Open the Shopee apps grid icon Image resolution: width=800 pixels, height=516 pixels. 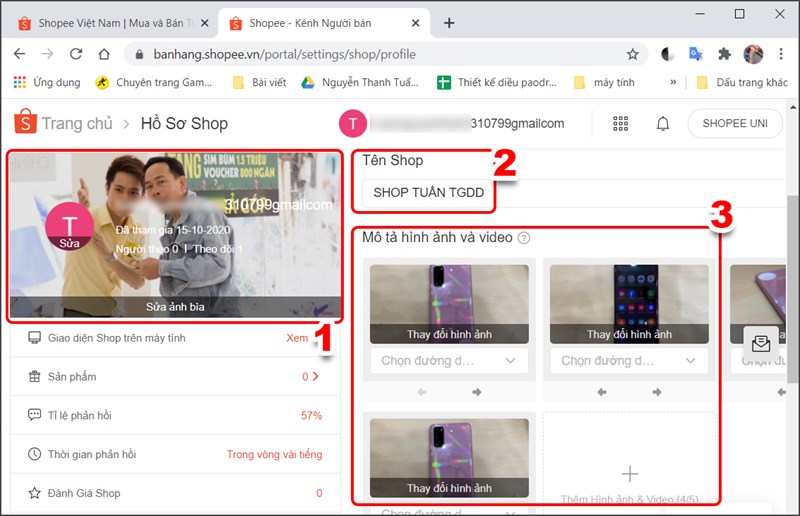click(620, 124)
